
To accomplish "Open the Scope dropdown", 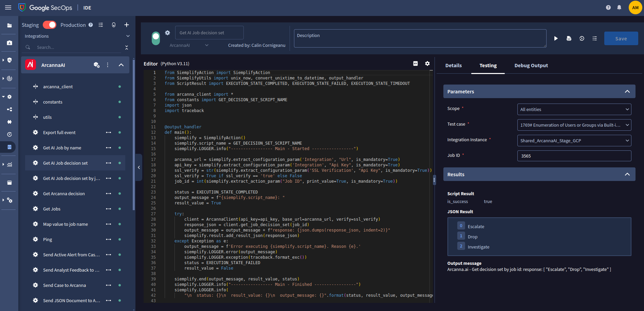I will (x=574, y=109).
